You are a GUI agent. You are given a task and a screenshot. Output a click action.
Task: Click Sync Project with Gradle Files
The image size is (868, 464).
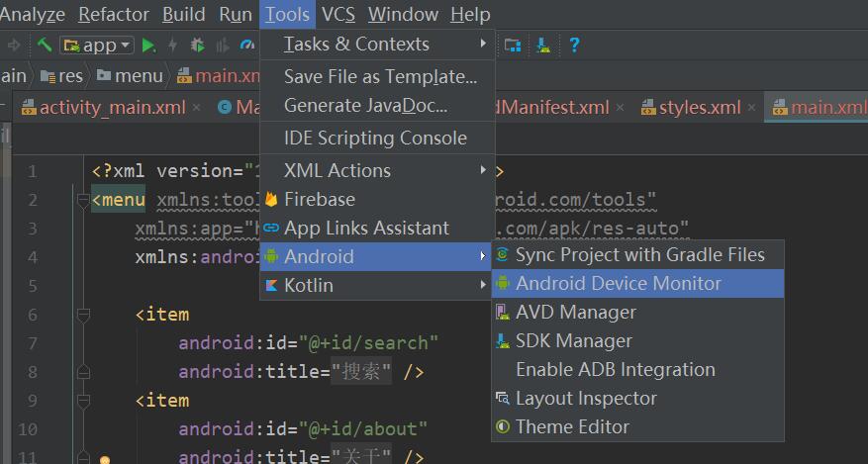tap(637, 254)
